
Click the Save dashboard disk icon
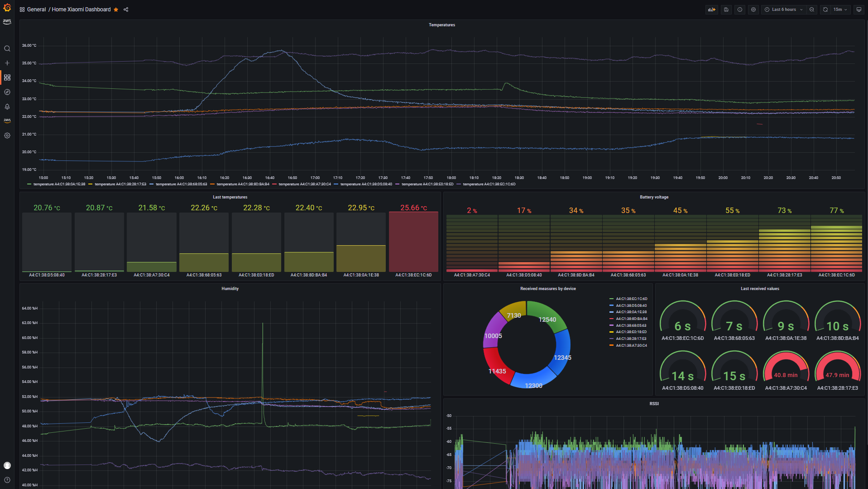(x=726, y=10)
